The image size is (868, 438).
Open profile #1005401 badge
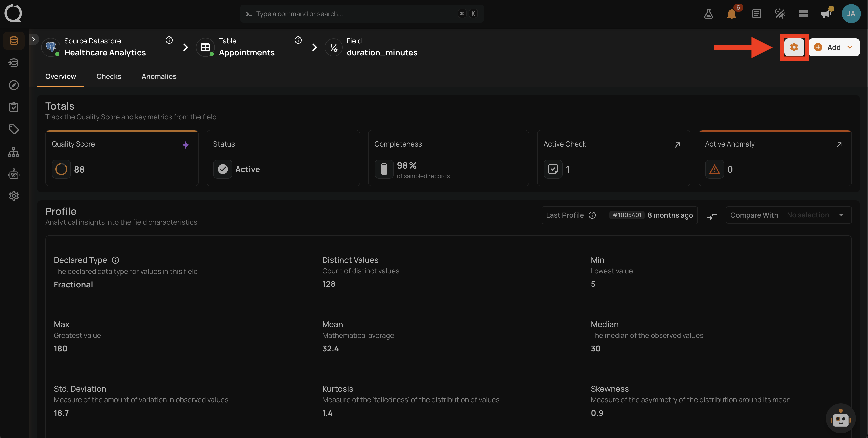[627, 215]
